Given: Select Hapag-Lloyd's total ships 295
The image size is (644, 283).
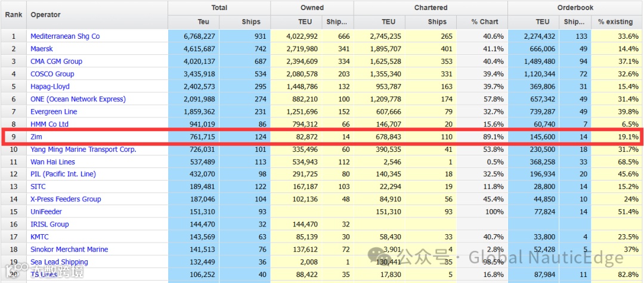Looking at the screenshot, I should (245, 86).
